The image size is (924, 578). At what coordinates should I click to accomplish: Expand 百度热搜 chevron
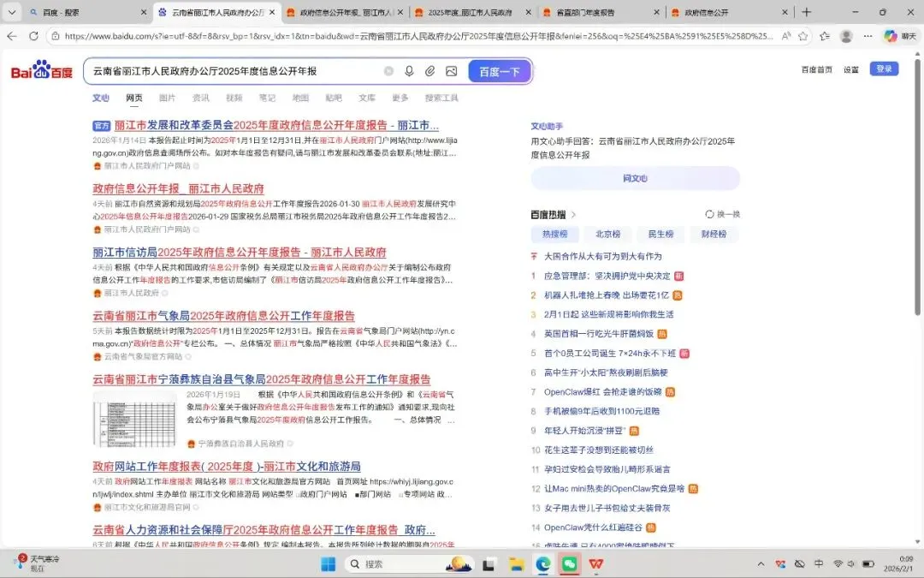[x=574, y=215]
